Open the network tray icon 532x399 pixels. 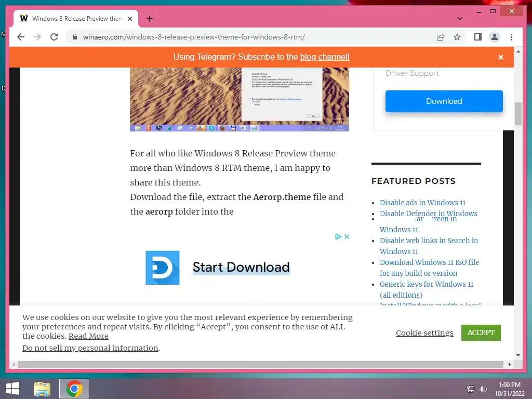point(470,389)
